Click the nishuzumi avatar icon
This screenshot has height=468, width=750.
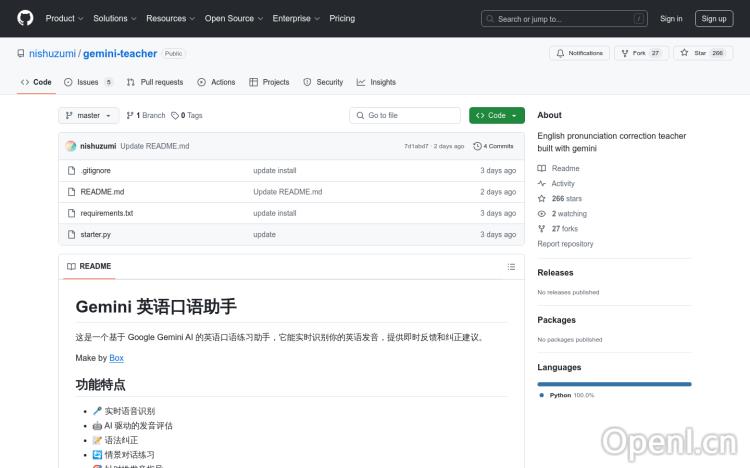click(x=71, y=146)
